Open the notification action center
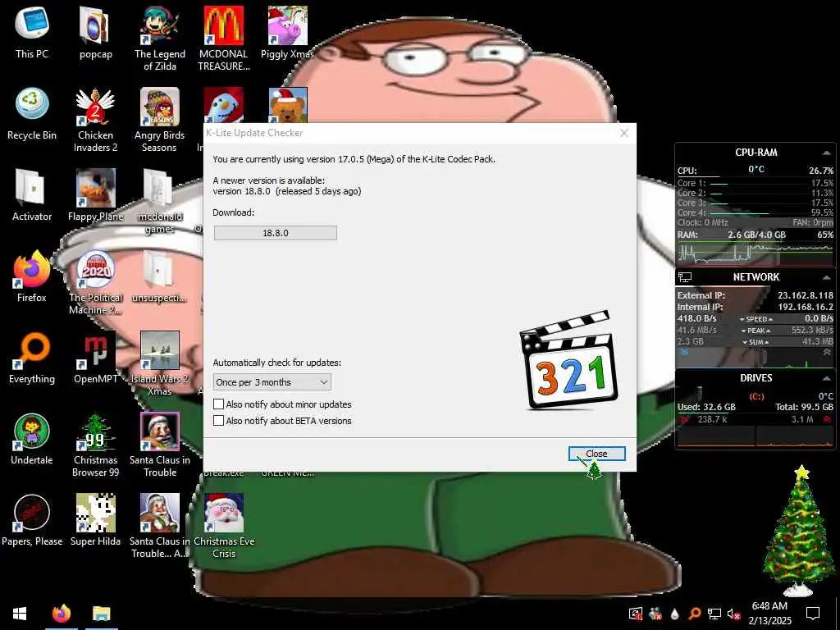 [813, 614]
